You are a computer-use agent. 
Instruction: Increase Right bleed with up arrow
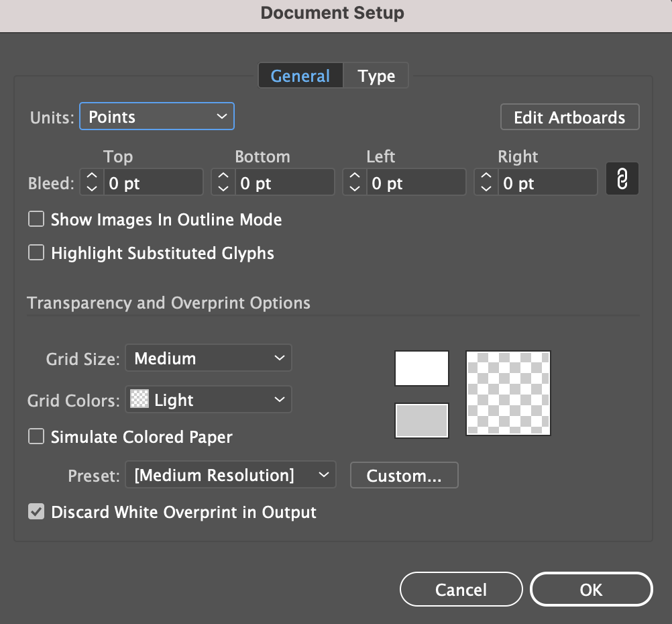pyautogui.click(x=486, y=176)
